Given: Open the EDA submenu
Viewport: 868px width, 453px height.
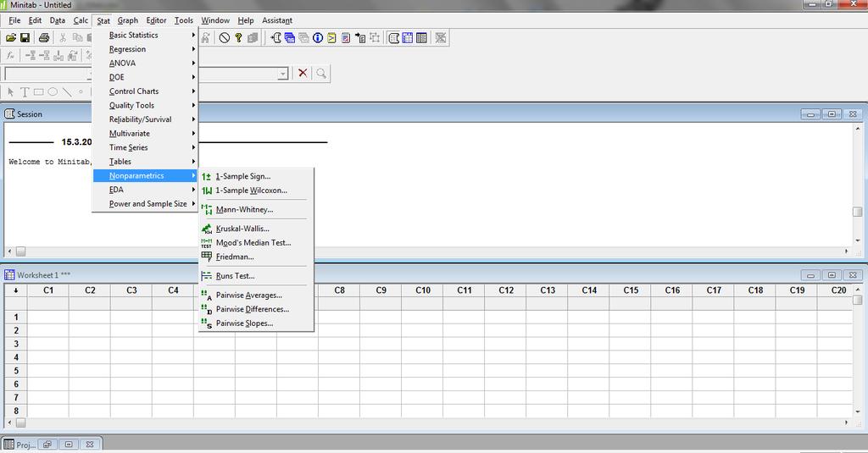Looking at the screenshot, I should (145, 190).
